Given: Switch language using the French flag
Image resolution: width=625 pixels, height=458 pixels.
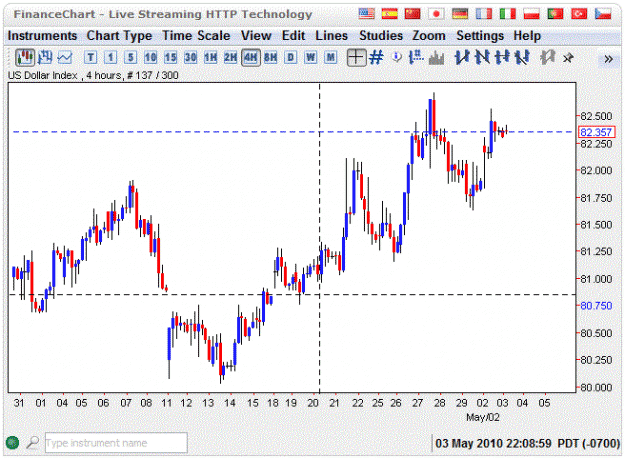Looking at the screenshot, I should click(484, 14).
